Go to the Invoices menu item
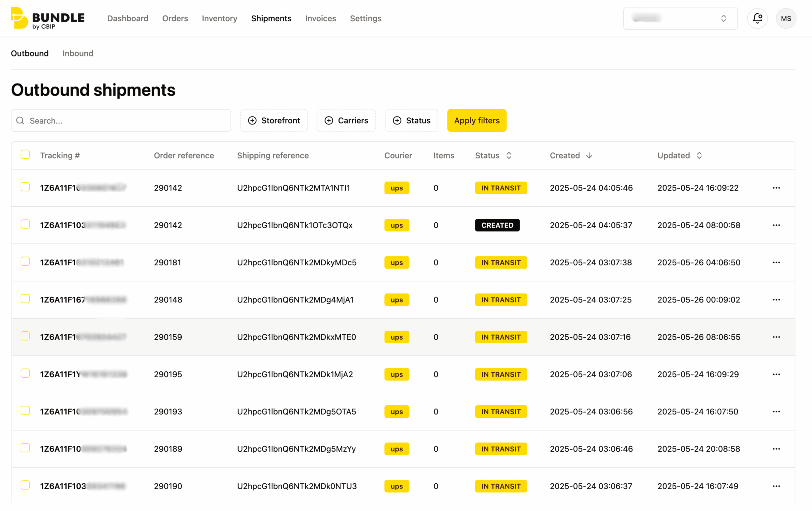812x511 pixels. (x=320, y=18)
